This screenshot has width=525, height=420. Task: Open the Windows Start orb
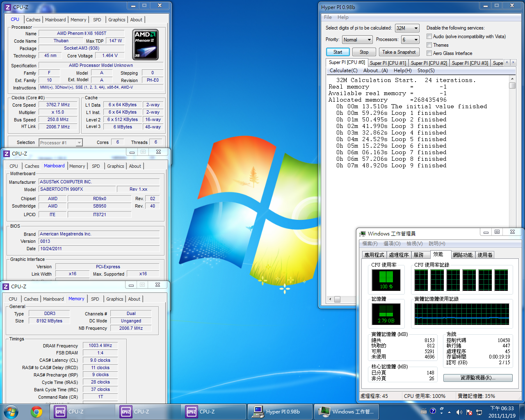coord(11,411)
